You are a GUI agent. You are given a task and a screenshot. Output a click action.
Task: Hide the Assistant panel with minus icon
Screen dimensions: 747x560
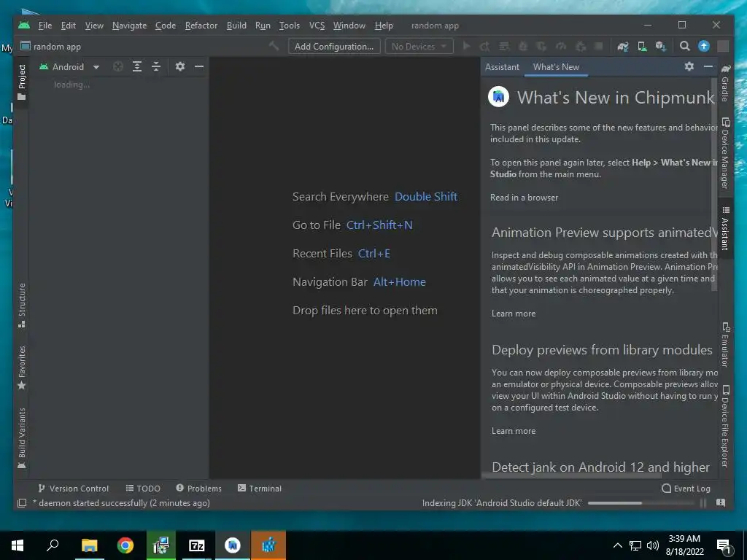708,66
